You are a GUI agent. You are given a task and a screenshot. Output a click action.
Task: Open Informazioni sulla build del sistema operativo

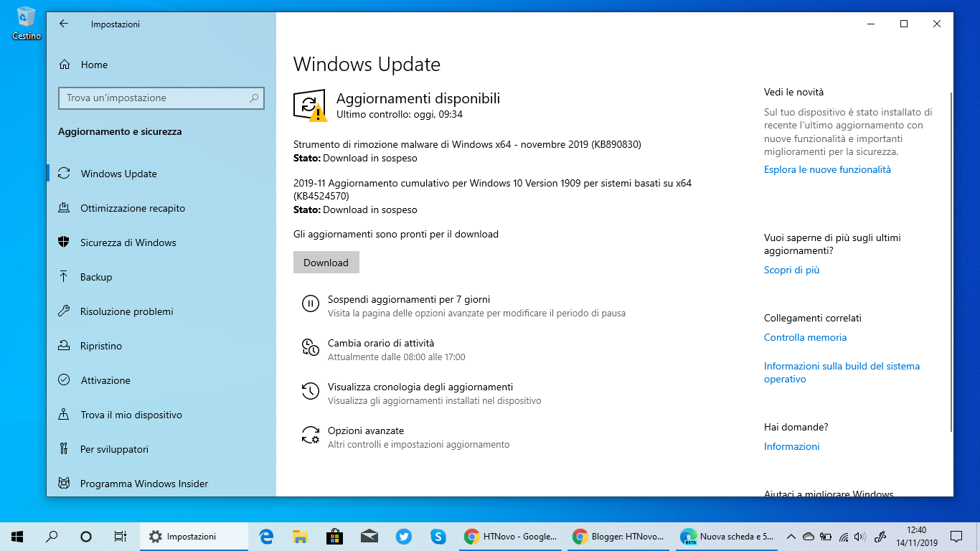click(842, 373)
